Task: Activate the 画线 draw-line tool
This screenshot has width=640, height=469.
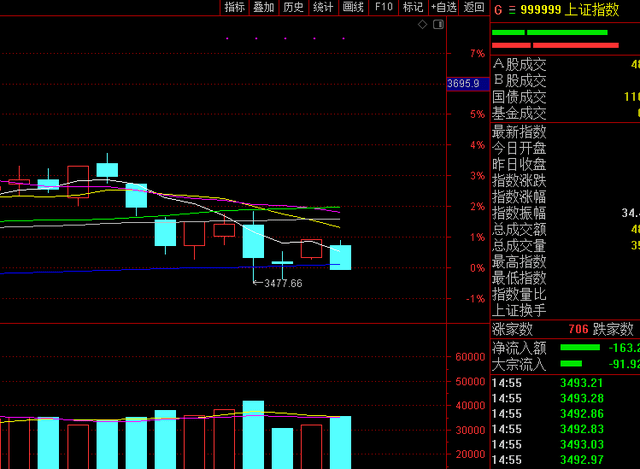Action: [353, 7]
